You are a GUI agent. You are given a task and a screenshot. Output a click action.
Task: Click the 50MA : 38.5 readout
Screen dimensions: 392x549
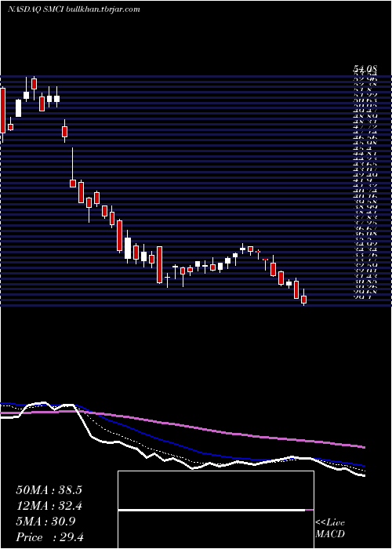click(x=49, y=490)
